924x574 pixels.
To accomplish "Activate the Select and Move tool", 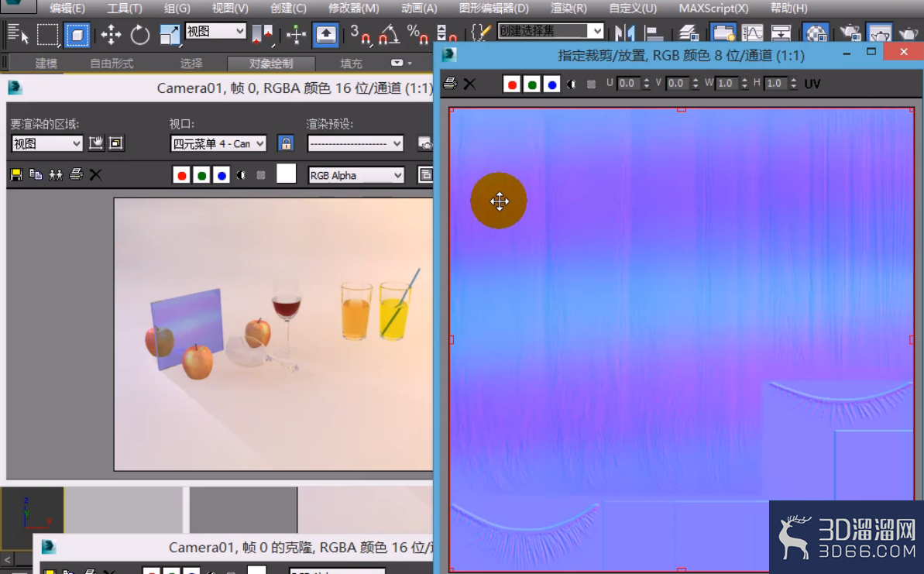I will [x=111, y=35].
